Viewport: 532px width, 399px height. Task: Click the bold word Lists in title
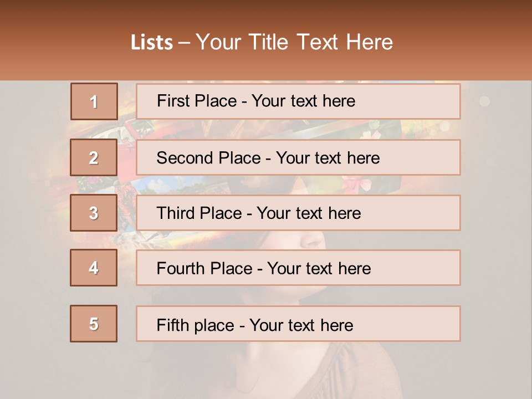click(x=152, y=43)
